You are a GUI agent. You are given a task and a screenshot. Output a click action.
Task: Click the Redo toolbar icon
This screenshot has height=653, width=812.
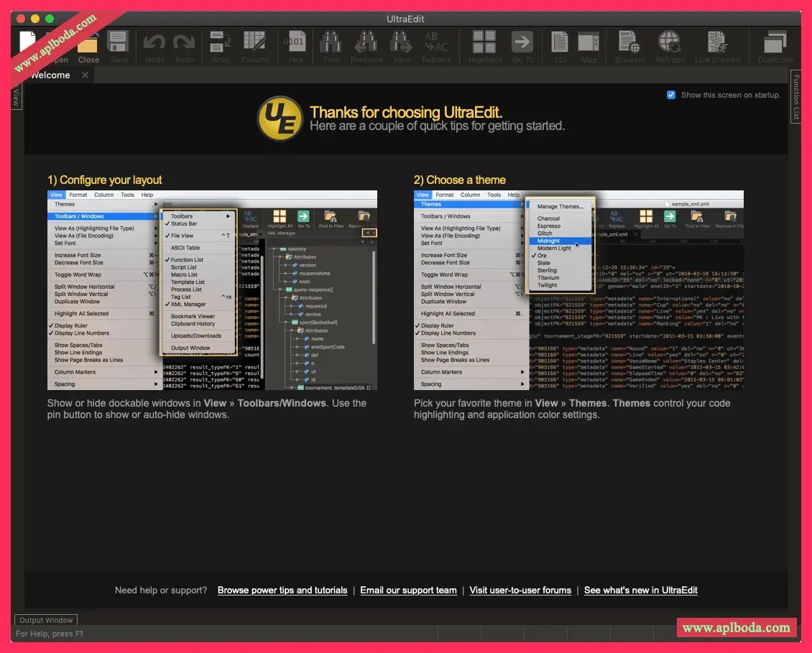185,47
